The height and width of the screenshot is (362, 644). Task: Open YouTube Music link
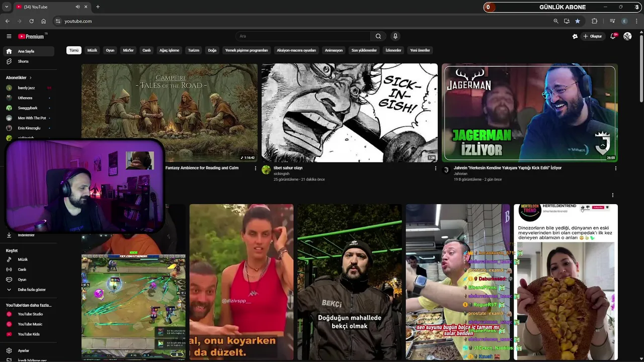[x=30, y=324]
